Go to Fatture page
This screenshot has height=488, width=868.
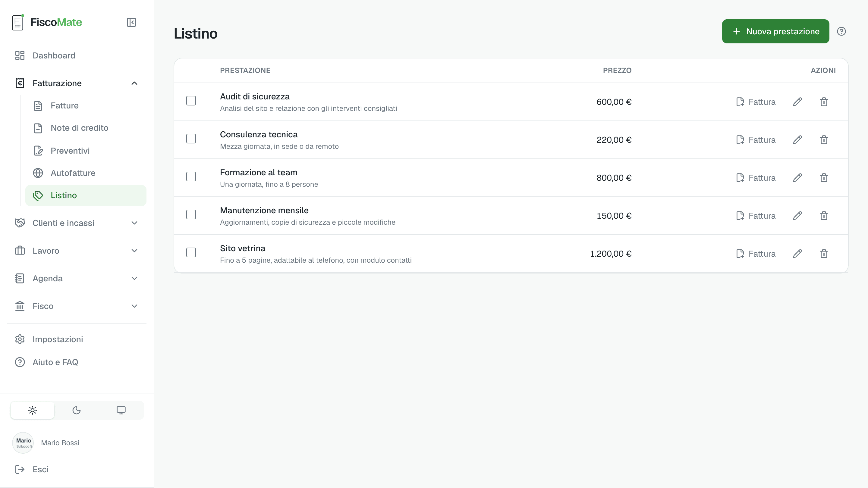click(x=86, y=106)
